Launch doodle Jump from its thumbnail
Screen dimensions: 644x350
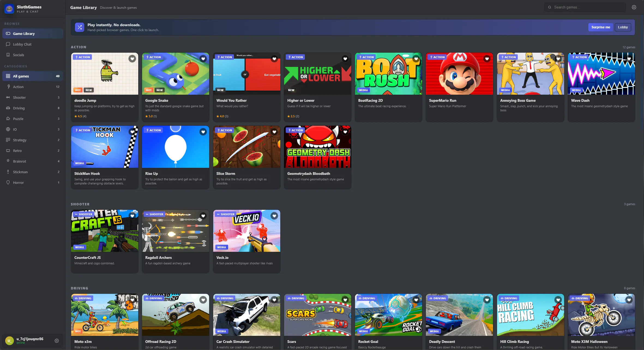[105, 74]
